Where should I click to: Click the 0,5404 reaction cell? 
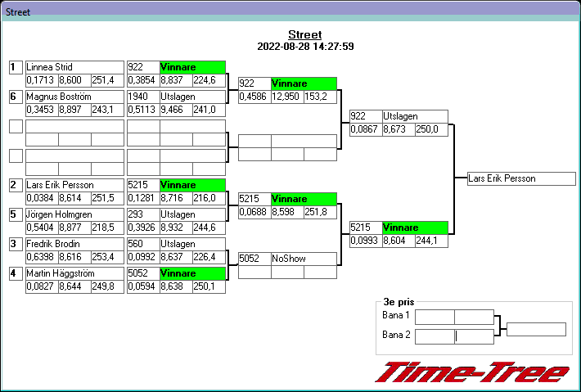(42, 228)
